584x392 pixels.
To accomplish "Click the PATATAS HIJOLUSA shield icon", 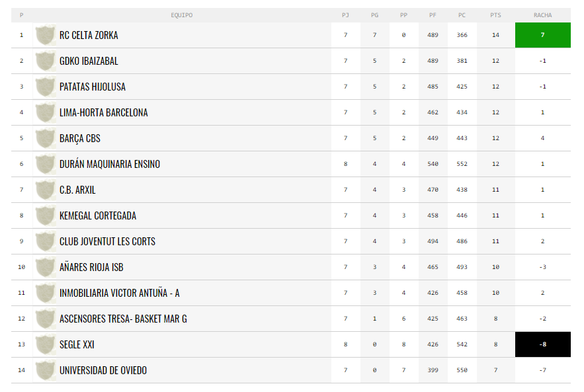I will click(45, 87).
